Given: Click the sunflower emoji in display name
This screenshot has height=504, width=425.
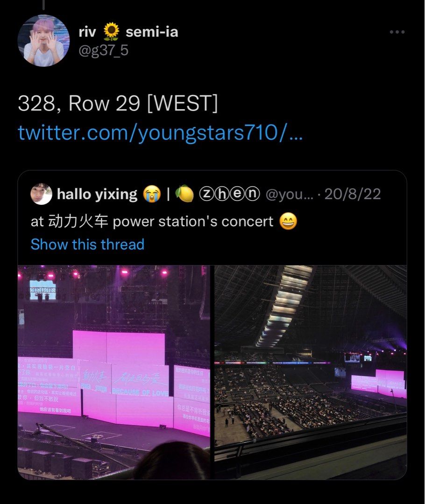Looking at the screenshot, I should pyautogui.click(x=111, y=32).
